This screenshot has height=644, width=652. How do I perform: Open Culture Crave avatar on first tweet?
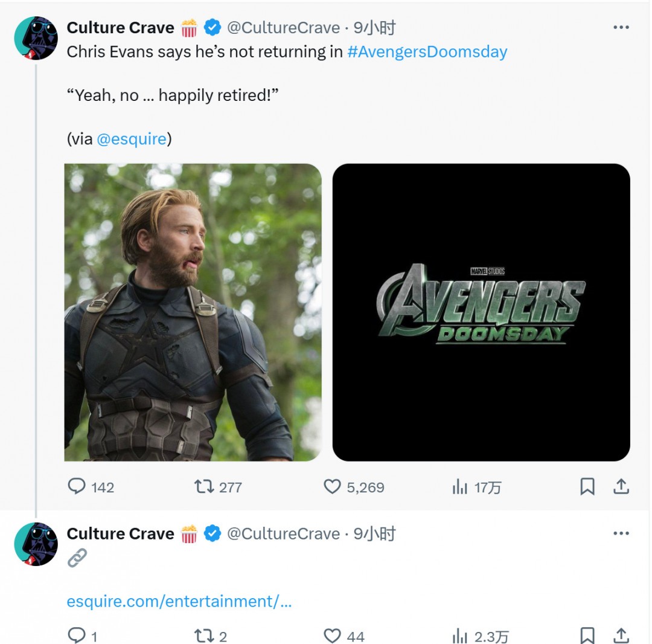pos(36,38)
